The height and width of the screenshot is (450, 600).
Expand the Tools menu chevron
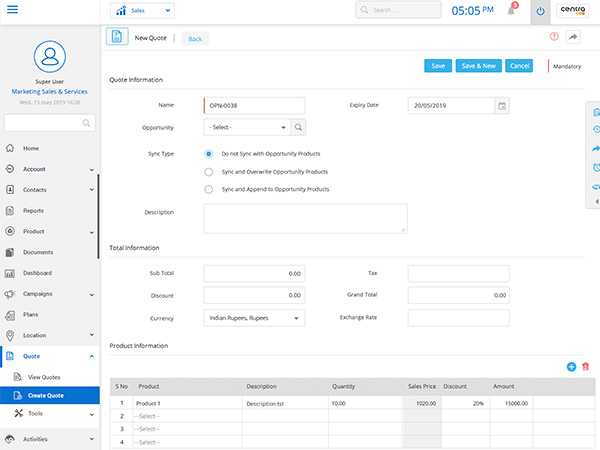coord(91,414)
